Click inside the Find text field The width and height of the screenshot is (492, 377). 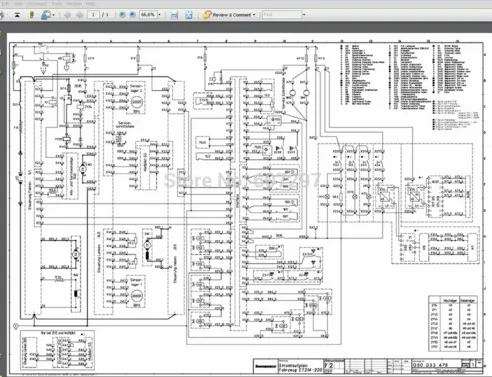click(282, 15)
